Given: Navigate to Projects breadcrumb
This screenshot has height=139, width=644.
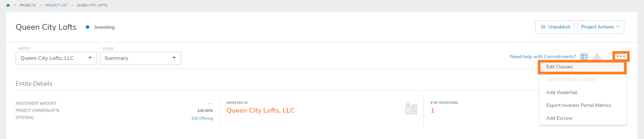Looking at the screenshot, I should tap(28, 5).
